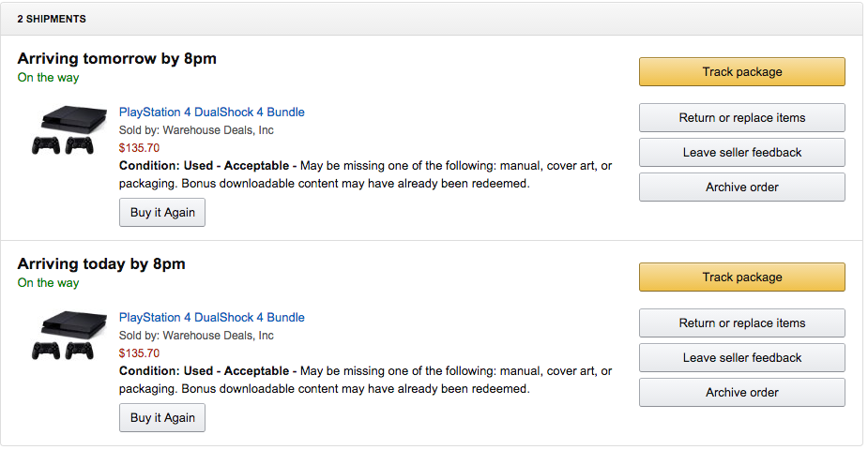Screen dimensions: 868x450
Task: Archive order for shipment arriving today
Action: click(741, 393)
